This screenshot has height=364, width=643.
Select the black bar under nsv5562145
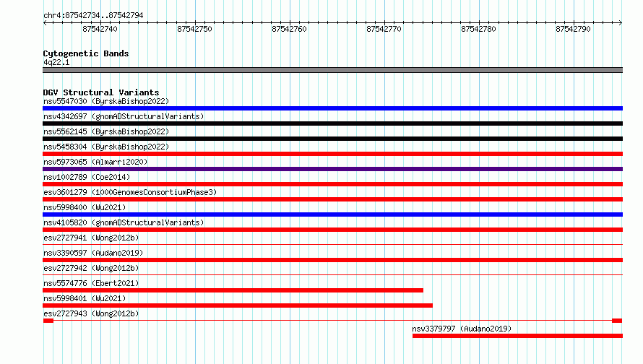pos(332,139)
